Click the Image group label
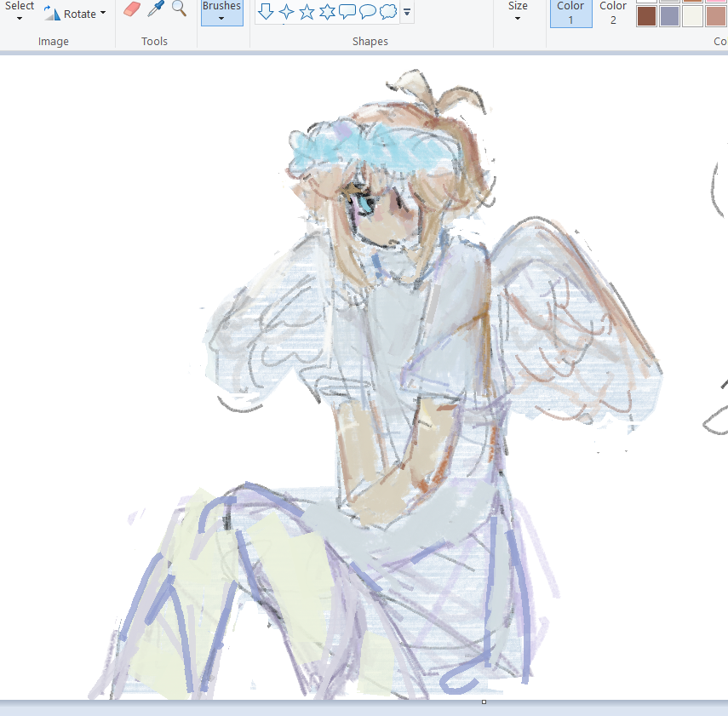Screen dimensions: 728x716 point(54,42)
